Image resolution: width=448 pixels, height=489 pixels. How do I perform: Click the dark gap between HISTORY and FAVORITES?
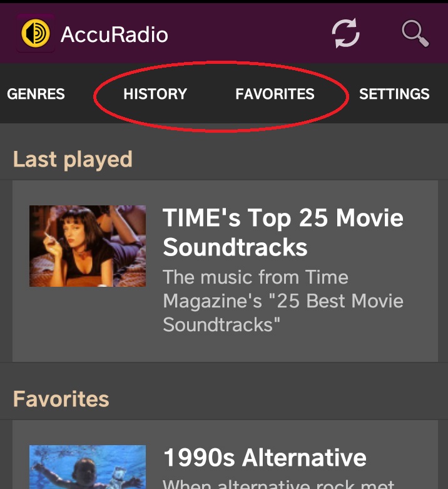pyautogui.click(x=211, y=94)
